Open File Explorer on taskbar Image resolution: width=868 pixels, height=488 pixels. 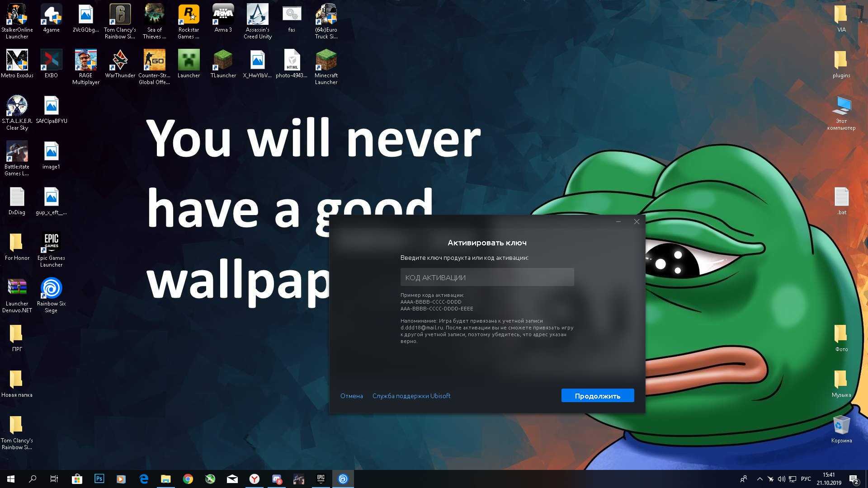coord(166,479)
